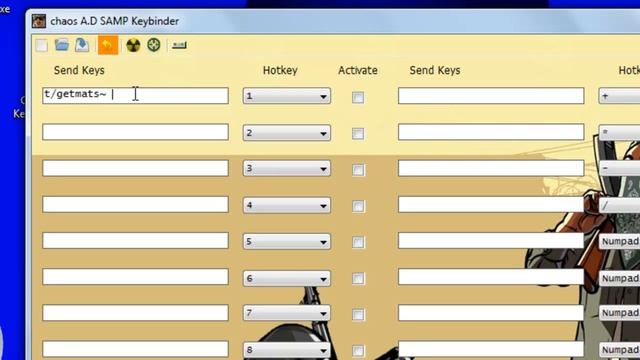Click the right Send Keys field in eighth row

(x=491, y=349)
